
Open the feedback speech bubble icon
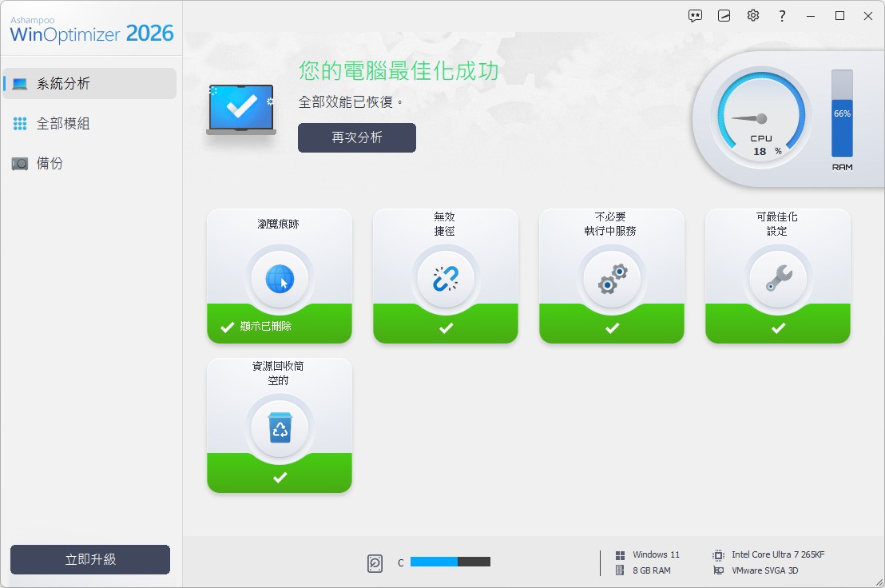(695, 16)
